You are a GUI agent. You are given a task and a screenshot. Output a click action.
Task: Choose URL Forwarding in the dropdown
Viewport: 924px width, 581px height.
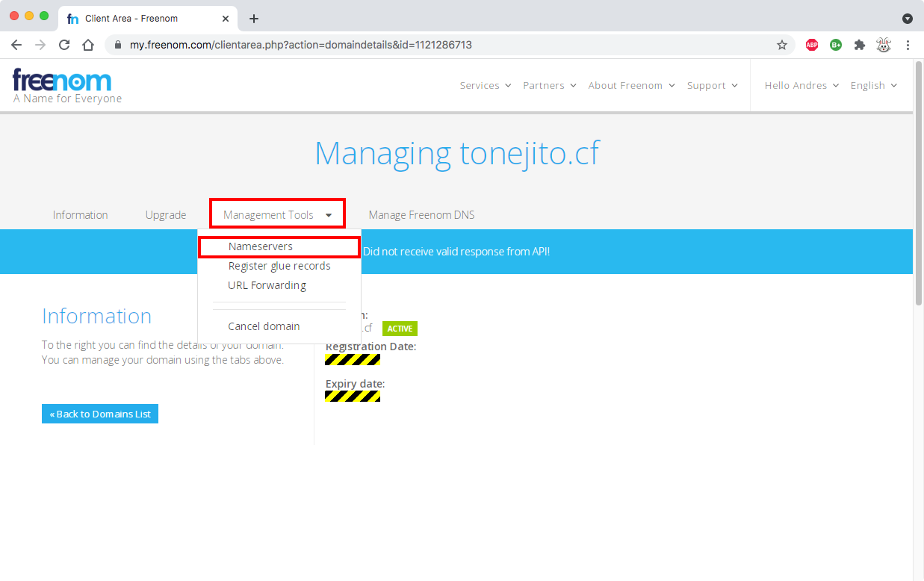(x=267, y=285)
